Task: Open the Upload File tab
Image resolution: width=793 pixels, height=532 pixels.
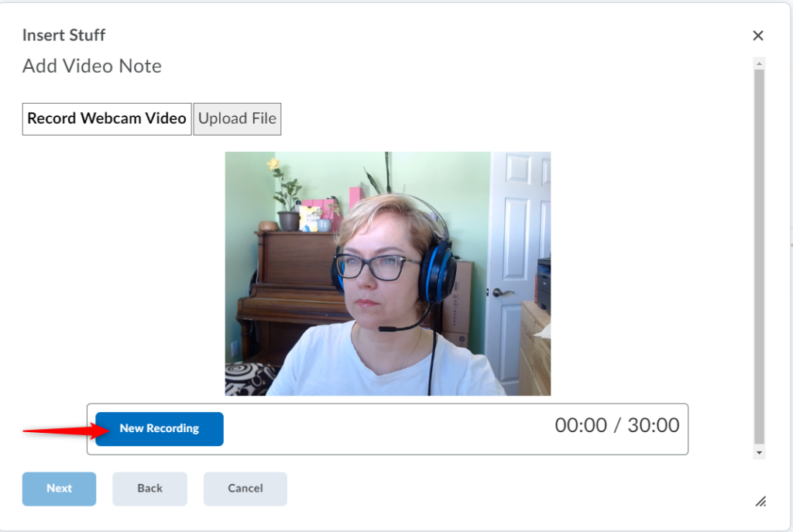Action: [x=237, y=119]
